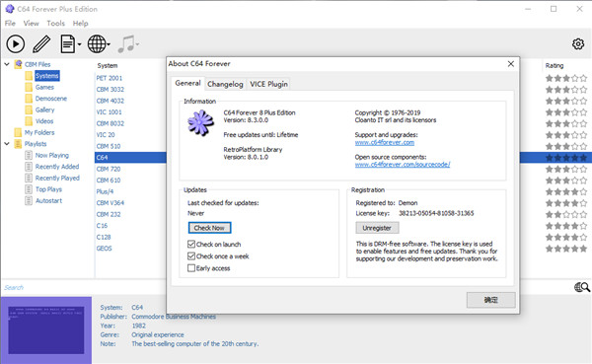Click the My Folders folder icon

tap(18, 132)
